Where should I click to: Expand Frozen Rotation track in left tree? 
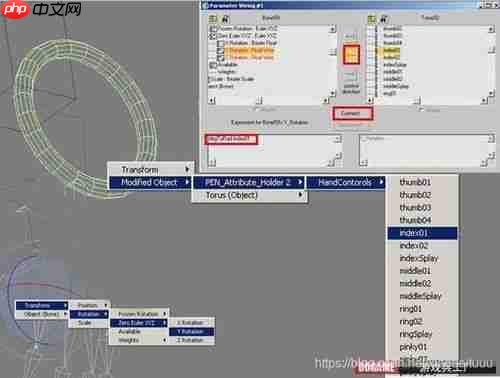point(212,29)
